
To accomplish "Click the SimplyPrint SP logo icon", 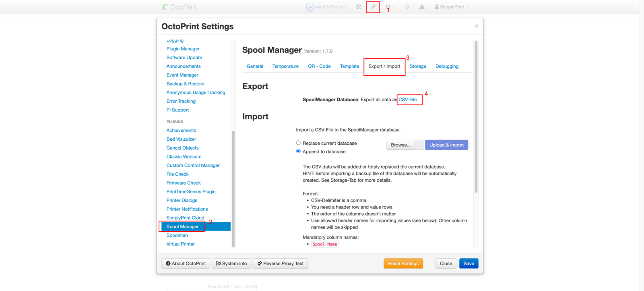I will 310,7.
